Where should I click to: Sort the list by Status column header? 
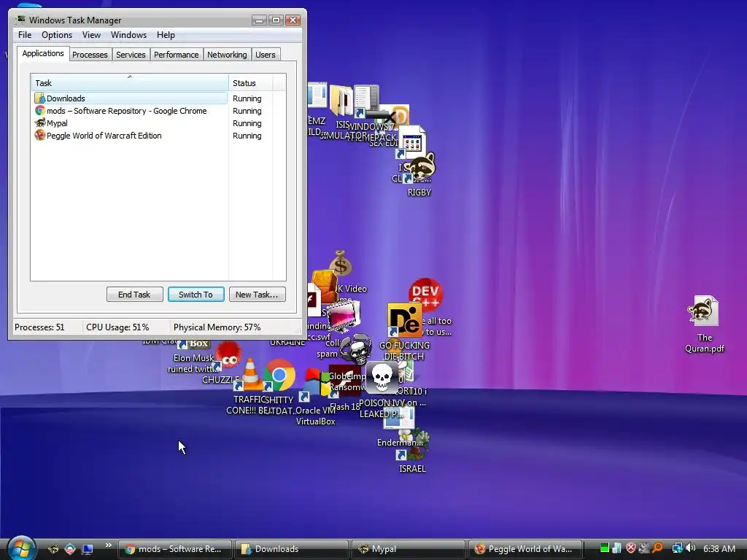pos(251,83)
